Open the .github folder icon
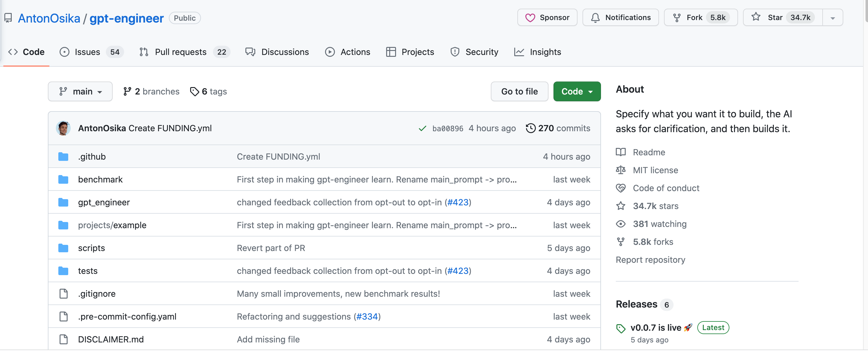Screen dimensions: 868x352 [63, 157]
